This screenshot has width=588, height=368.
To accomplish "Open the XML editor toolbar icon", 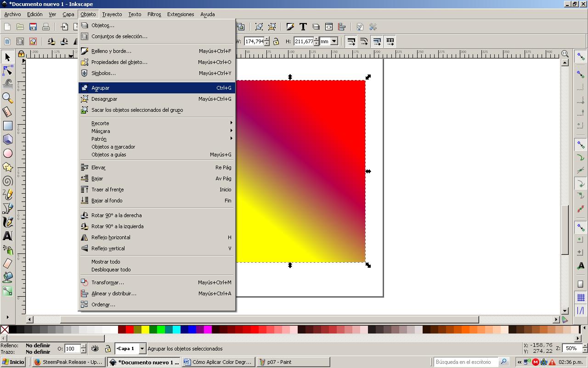I will 328,27.
